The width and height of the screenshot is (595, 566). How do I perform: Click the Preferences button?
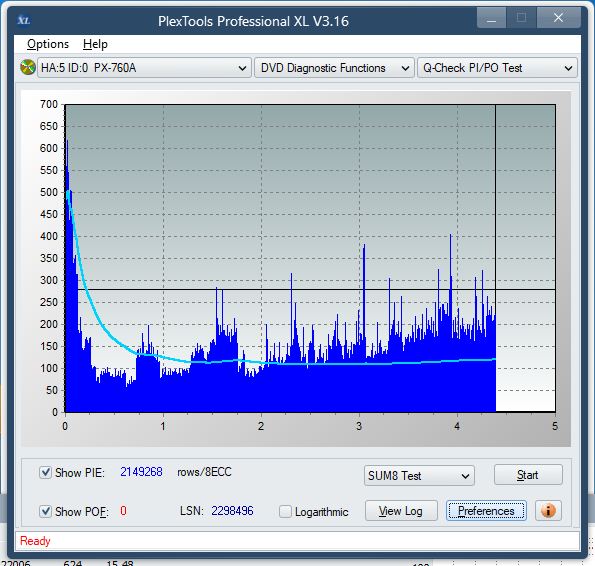pyautogui.click(x=486, y=511)
